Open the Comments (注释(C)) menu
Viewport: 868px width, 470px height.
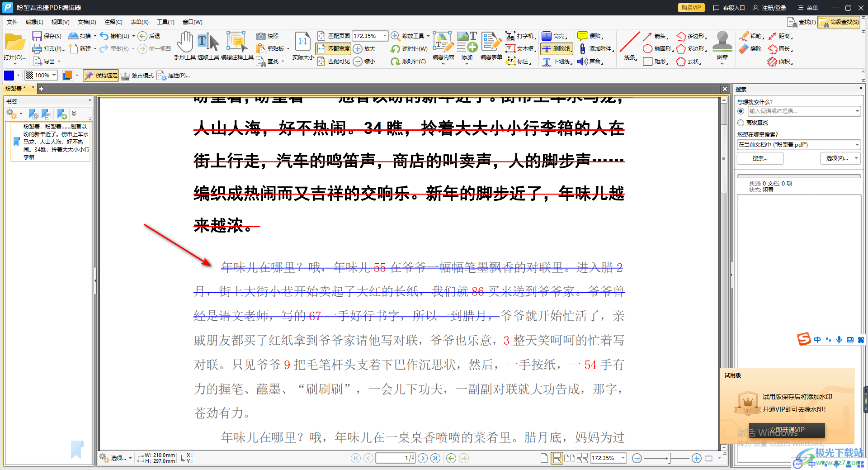(x=113, y=22)
